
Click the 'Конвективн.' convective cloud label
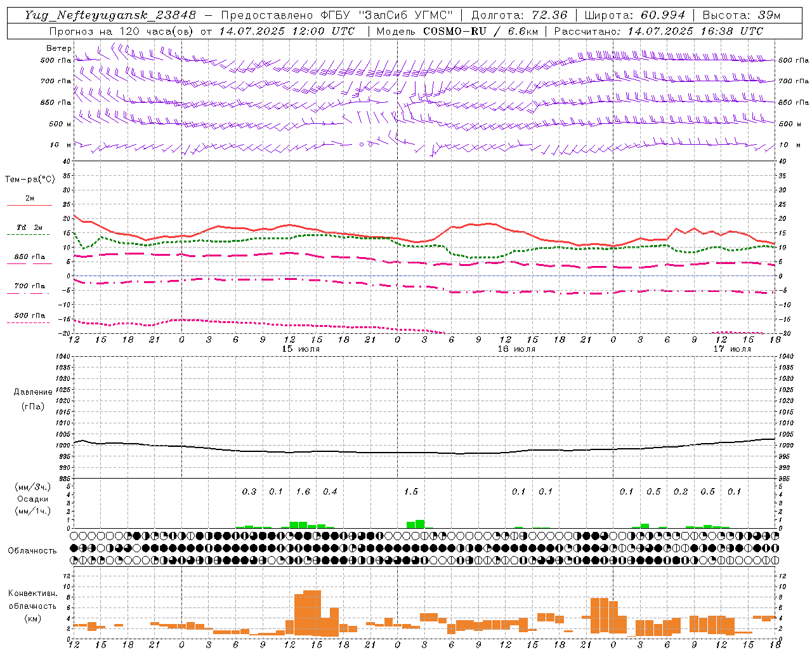point(33,594)
